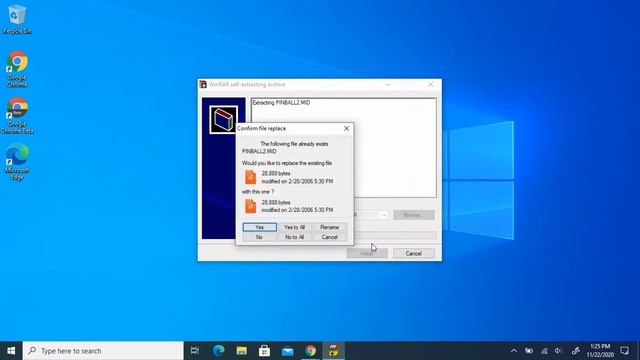640x360 pixels.
Task: Select the Google Chrome Beta desktop shortcut
Action: (17, 115)
